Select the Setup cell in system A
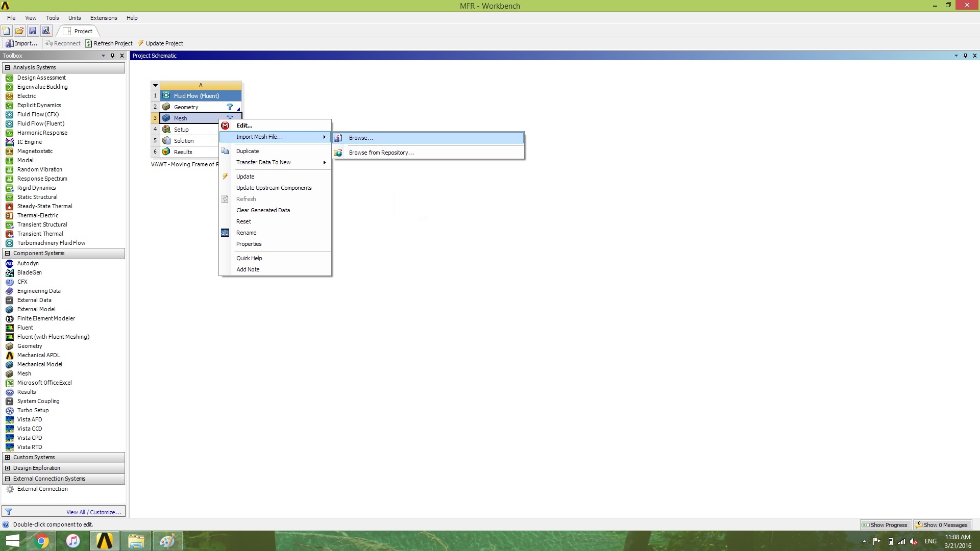 click(190, 130)
